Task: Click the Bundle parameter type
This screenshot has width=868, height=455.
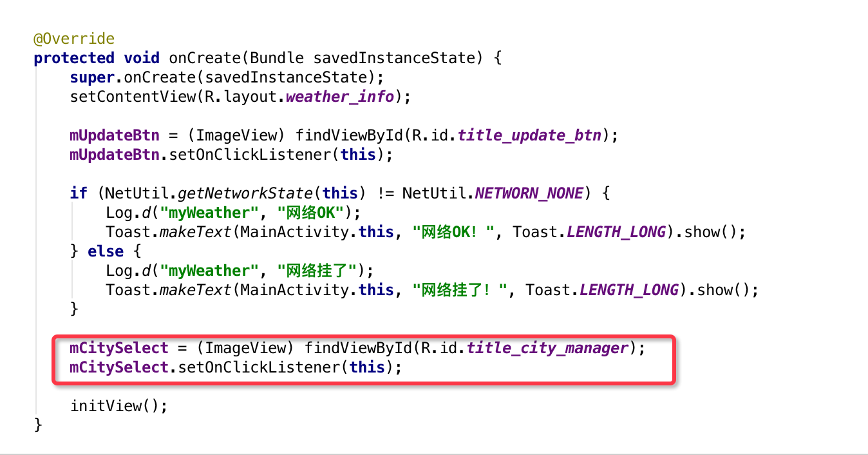Action: [276, 58]
